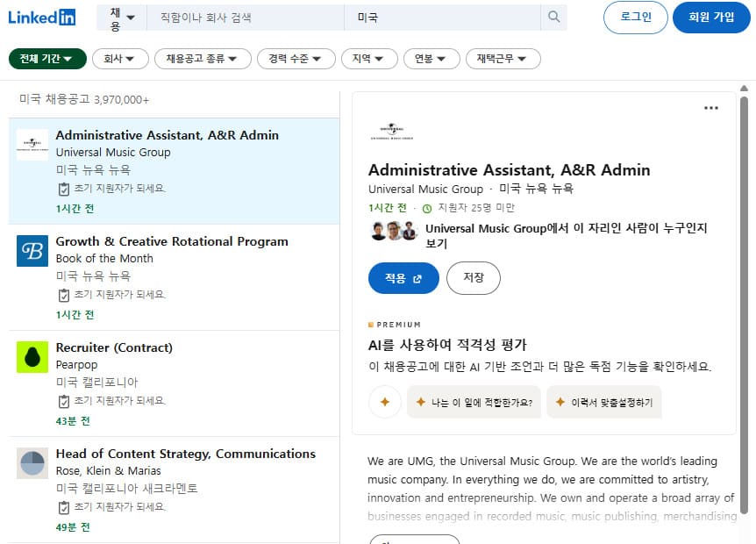Viewport: 756px width, 544px height.
Task: Click clipboard icon under Administrative Assistant listing
Action: (64, 189)
